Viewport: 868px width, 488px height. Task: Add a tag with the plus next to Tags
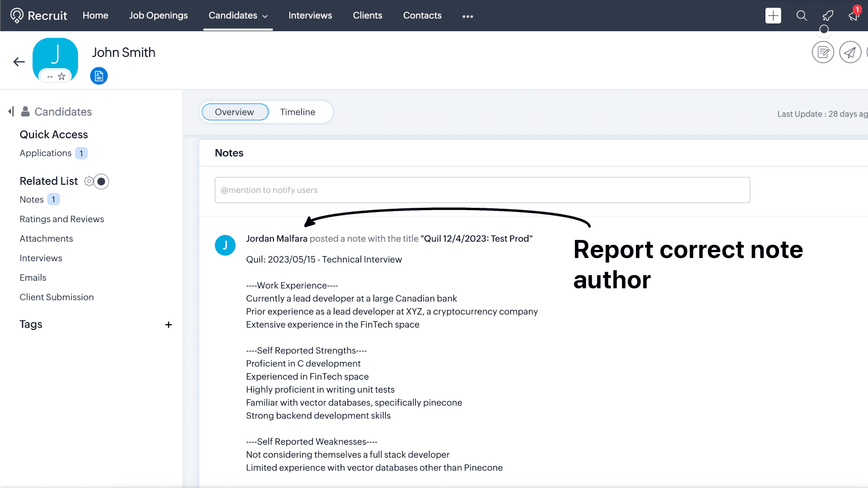(x=168, y=324)
